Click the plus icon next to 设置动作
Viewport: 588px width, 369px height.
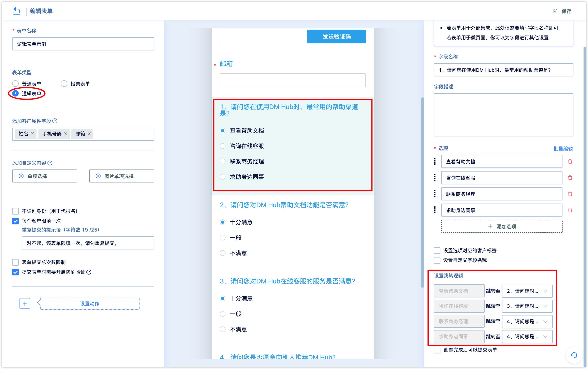[25, 304]
